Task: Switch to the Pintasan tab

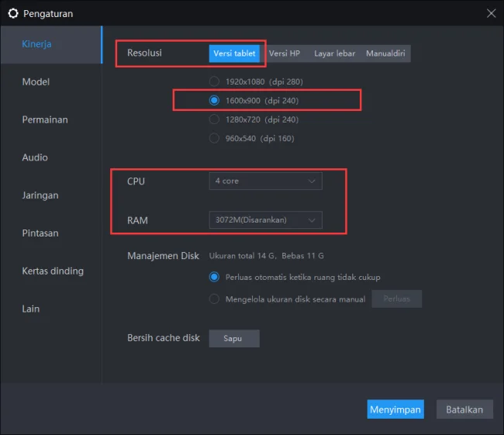Action: [51, 233]
